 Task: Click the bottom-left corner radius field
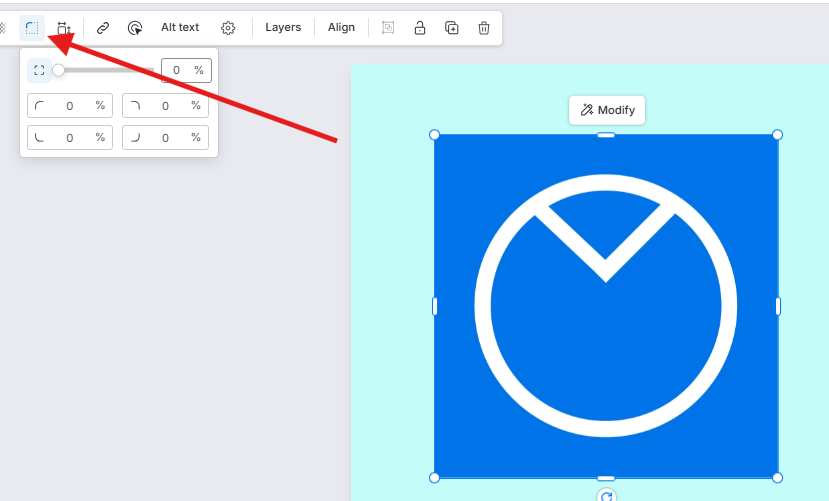click(70, 138)
